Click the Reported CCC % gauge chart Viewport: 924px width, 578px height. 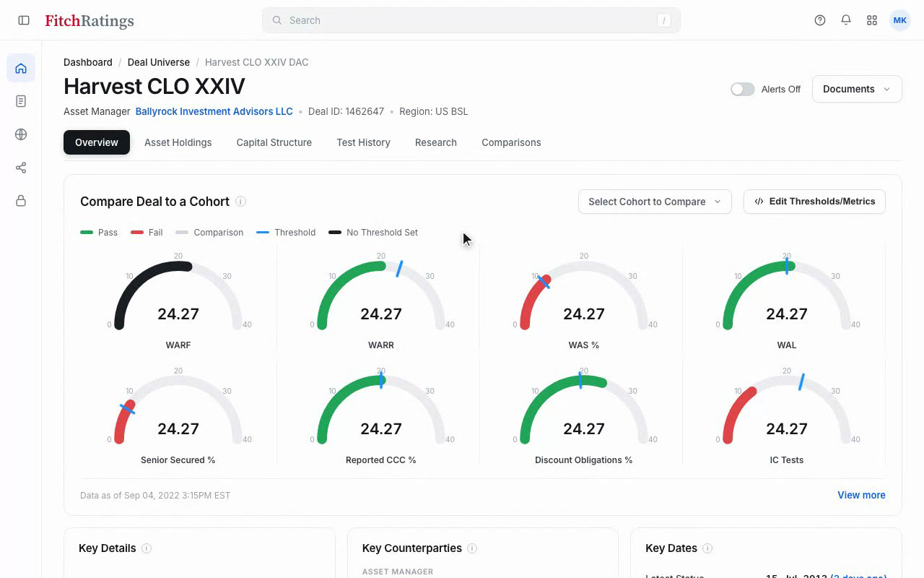point(381,415)
